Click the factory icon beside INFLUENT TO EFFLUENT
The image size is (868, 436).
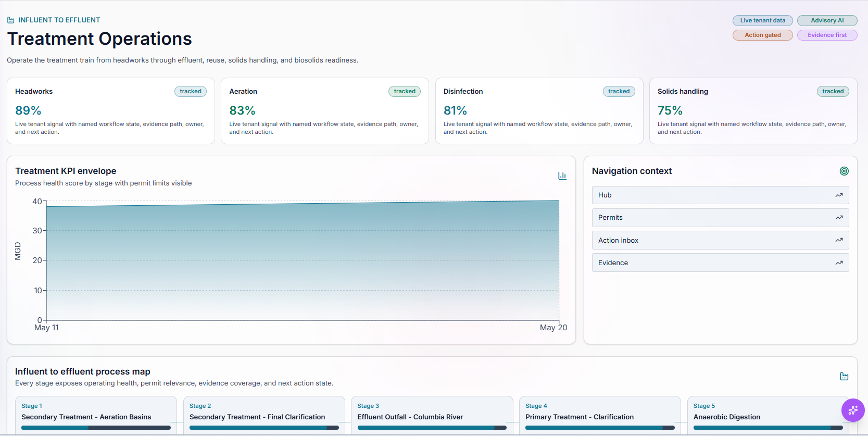[11, 20]
